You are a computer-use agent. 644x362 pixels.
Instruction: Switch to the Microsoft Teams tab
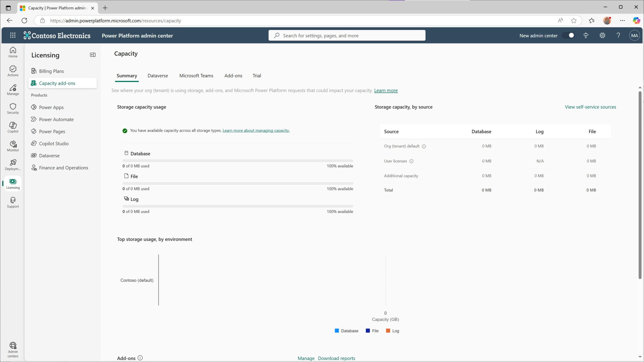click(196, 76)
